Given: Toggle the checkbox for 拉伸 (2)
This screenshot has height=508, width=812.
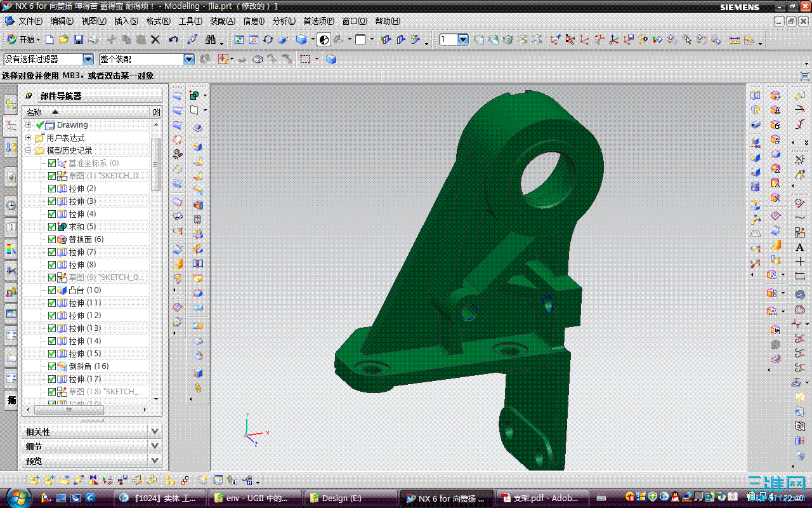Looking at the screenshot, I should click(x=52, y=189).
